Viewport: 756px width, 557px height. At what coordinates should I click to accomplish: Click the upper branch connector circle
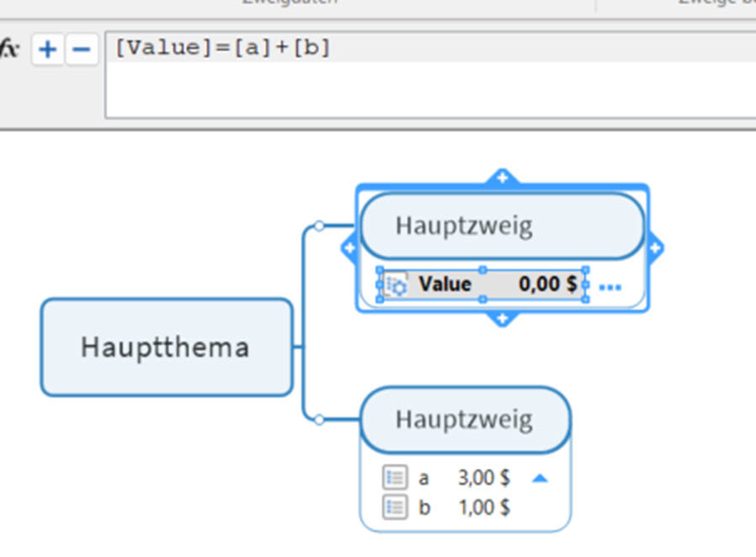[318, 225]
